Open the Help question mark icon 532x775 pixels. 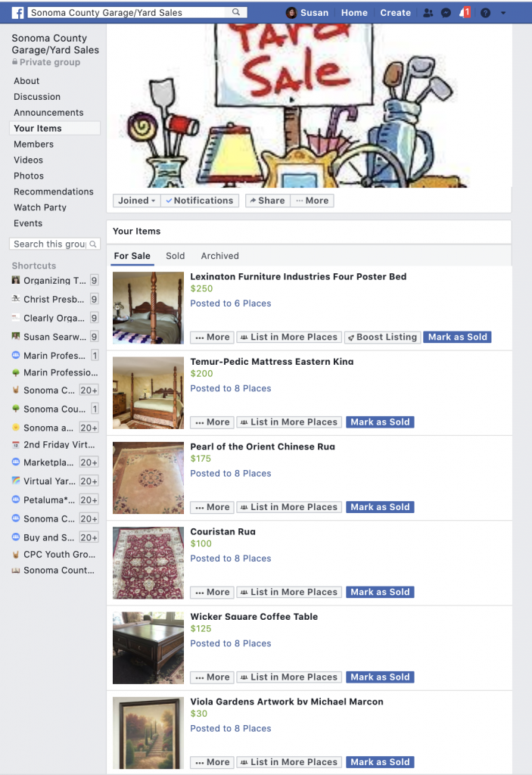(486, 12)
